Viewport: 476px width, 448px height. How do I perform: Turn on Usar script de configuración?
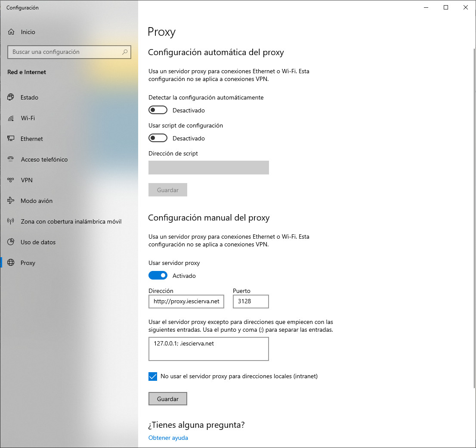tap(158, 138)
